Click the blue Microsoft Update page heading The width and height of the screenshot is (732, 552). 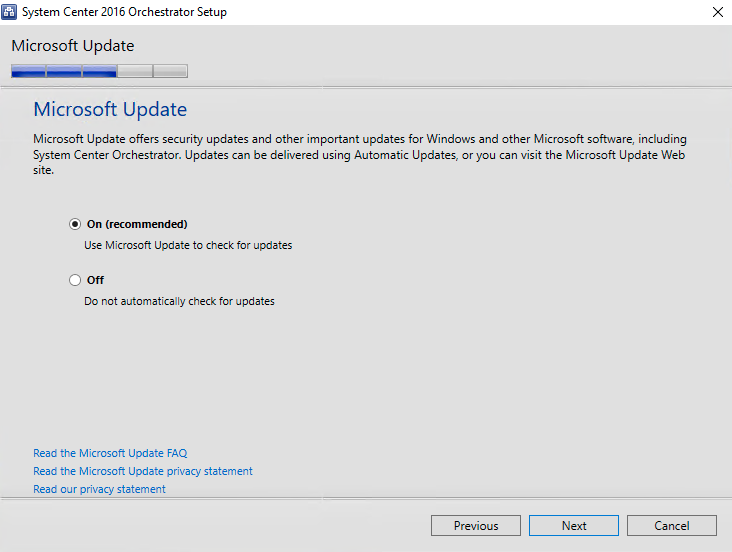(110, 109)
